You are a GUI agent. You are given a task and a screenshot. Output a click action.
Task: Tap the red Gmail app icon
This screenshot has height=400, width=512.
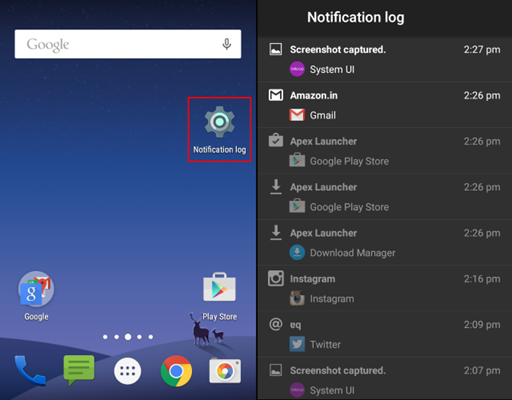click(x=297, y=115)
